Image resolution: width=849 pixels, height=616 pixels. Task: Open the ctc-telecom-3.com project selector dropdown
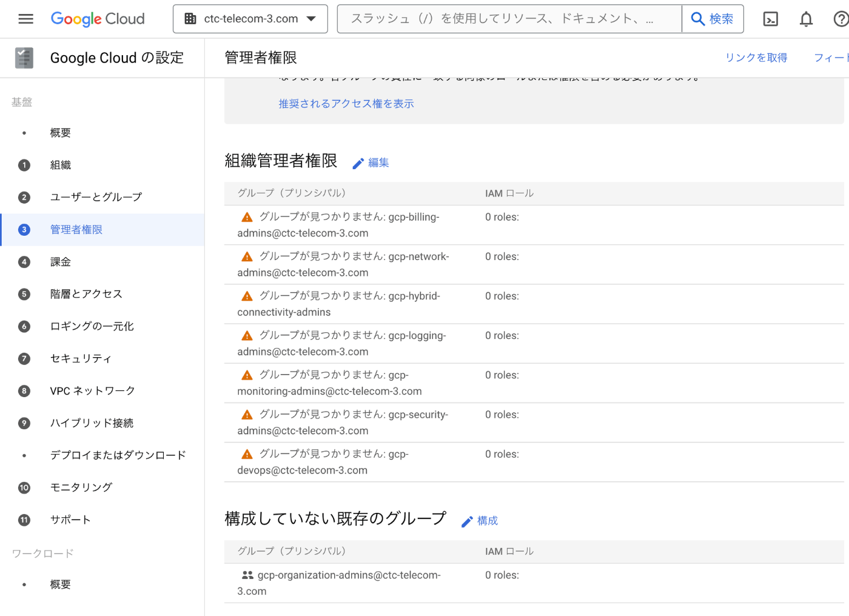[250, 19]
